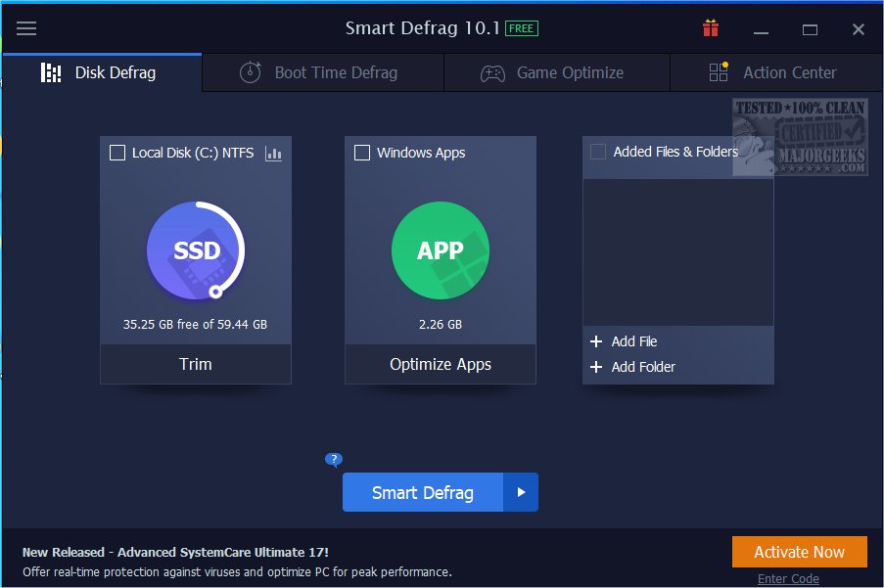This screenshot has width=884, height=588.
Task: Open disk chart icon for Local Disk C
Action: (x=273, y=154)
